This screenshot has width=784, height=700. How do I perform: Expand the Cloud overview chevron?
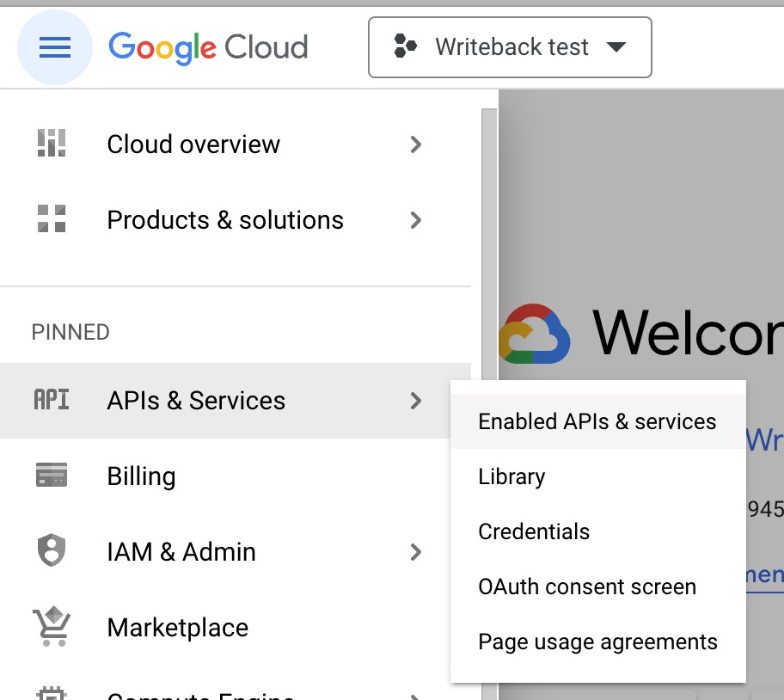pyautogui.click(x=416, y=144)
